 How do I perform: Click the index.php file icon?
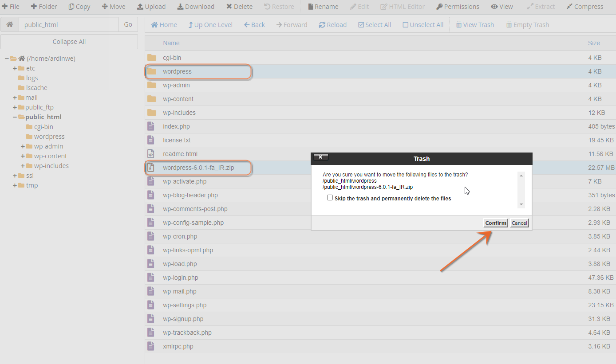tap(151, 126)
